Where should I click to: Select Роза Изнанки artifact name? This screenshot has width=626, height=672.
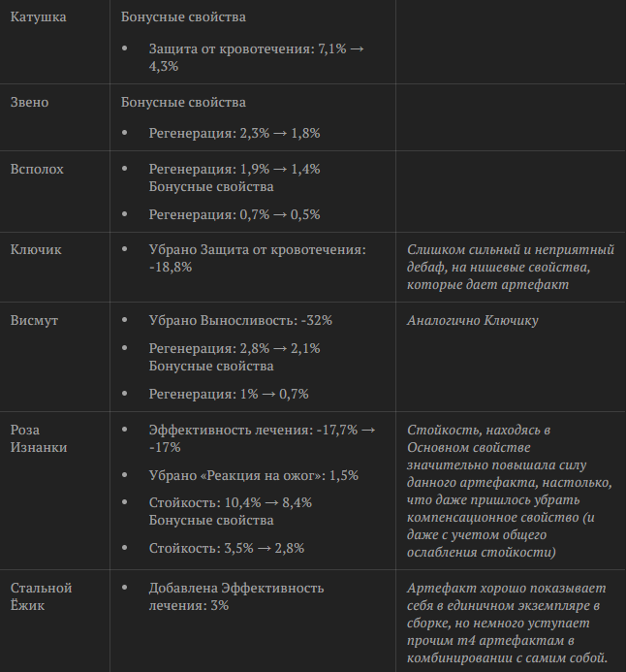coord(39,438)
